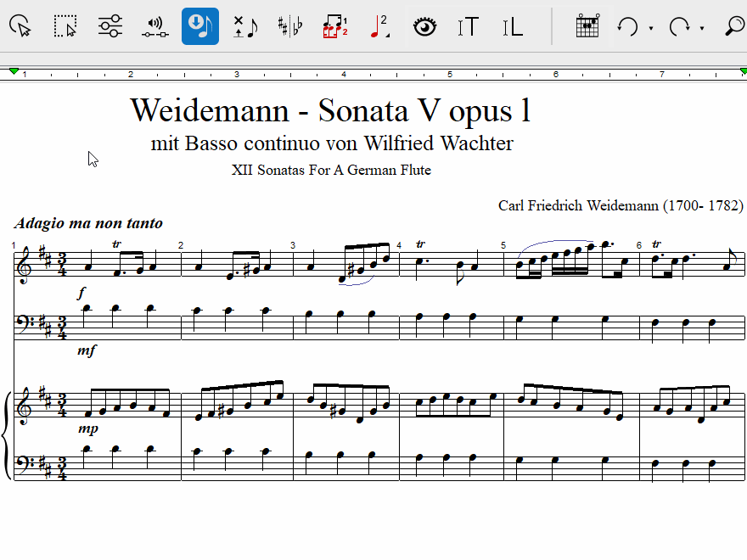Image resolution: width=747 pixels, height=560 pixels.
Task: Click the tempo marking 'Adagio ma non tanto'
Action: (88, 223)
